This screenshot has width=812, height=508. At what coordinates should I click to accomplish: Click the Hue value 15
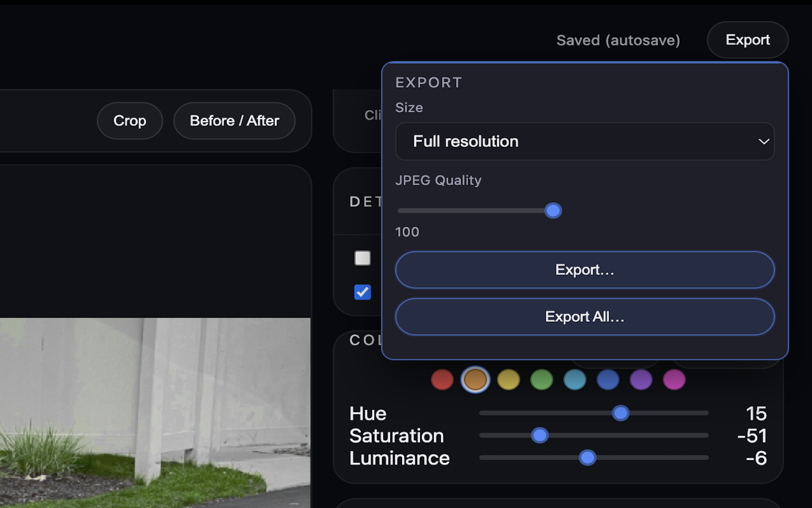coord(756,414)
